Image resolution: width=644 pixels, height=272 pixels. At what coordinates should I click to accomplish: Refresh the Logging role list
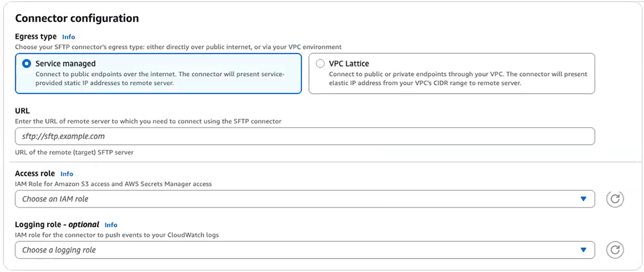pos(615,250)
